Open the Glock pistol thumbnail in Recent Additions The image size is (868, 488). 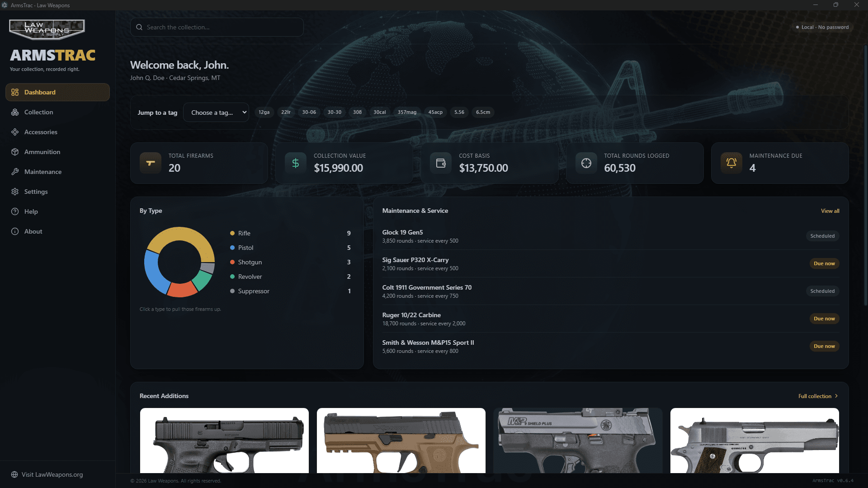coord(224,441)
